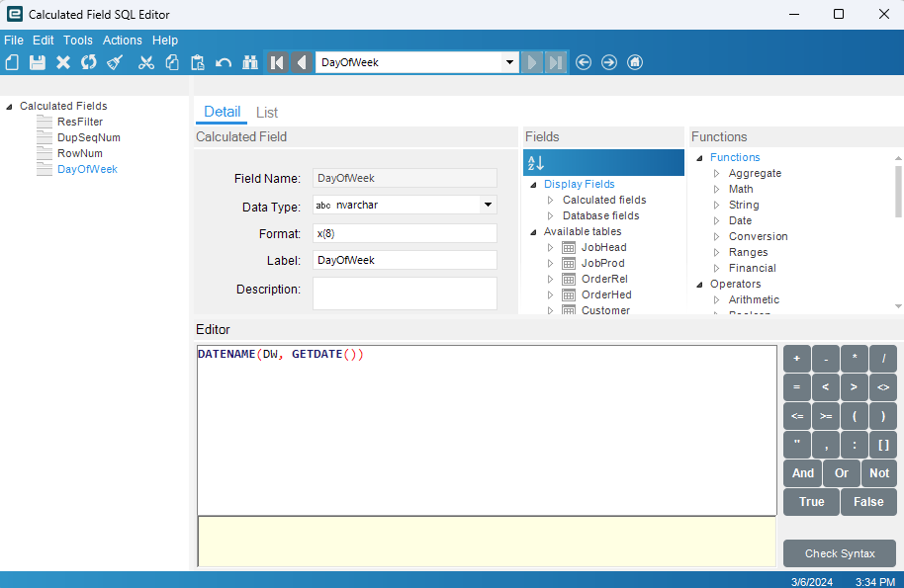Click the Clear broom icon

(x=115, y=62)
